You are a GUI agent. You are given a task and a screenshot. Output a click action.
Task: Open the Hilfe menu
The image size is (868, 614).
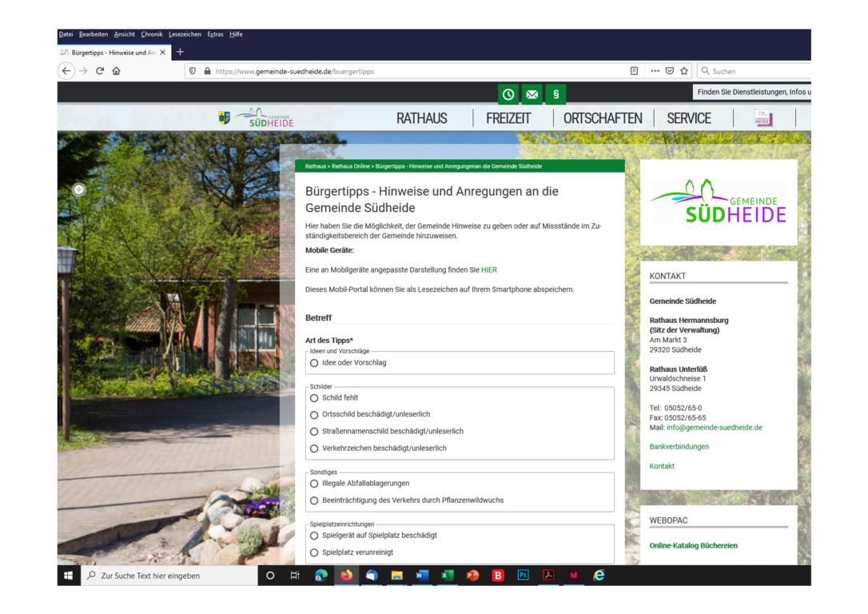coord(237,34)
